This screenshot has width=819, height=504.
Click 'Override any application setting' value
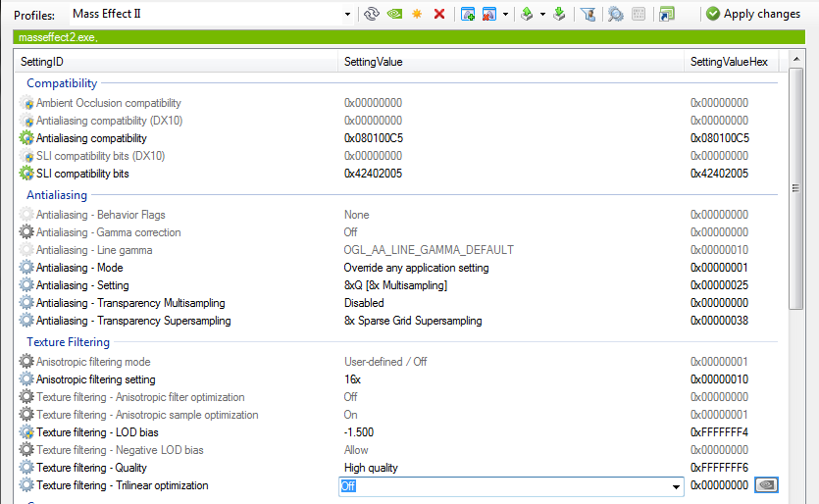(416, 268)
